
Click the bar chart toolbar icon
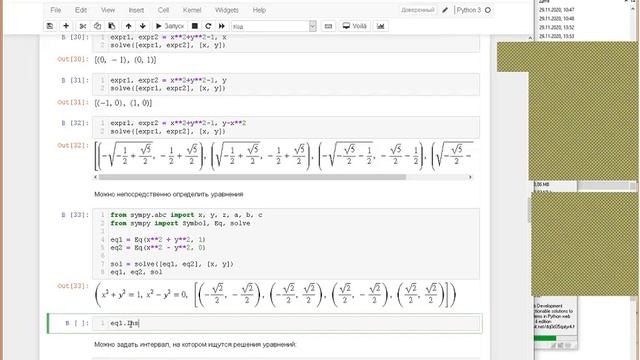point(380,26)
